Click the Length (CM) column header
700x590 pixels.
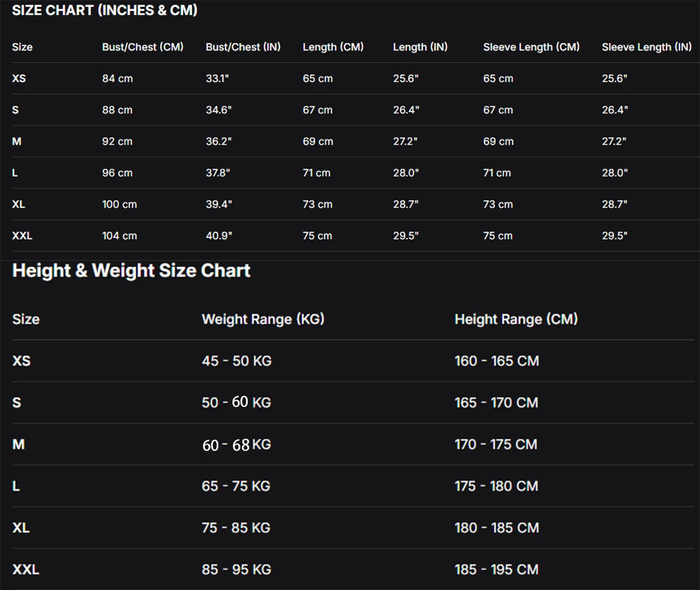pos(333,47)
